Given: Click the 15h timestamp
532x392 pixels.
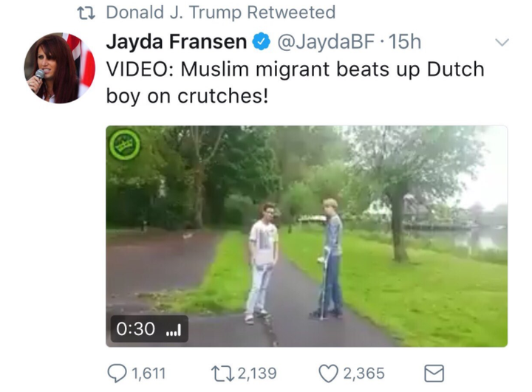Looking at the screenshot, I should coord(404,42).
